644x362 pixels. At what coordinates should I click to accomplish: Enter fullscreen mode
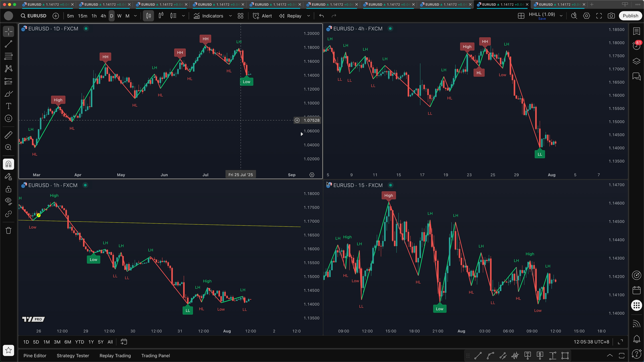tap(599, 16)
